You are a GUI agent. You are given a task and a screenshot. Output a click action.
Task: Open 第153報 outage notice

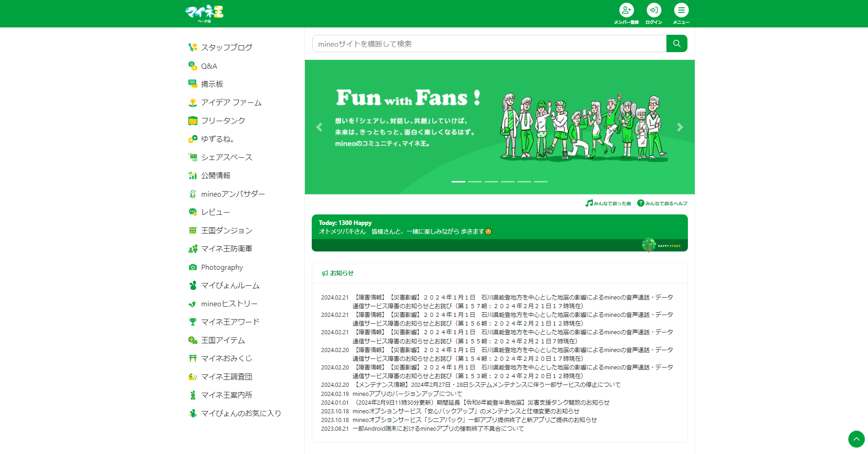coord(513,372)
